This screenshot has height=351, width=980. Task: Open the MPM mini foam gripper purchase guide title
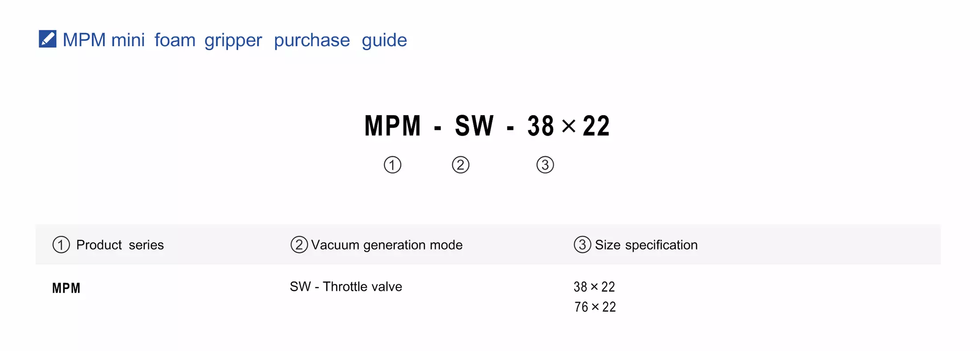[x=235, y=40]
